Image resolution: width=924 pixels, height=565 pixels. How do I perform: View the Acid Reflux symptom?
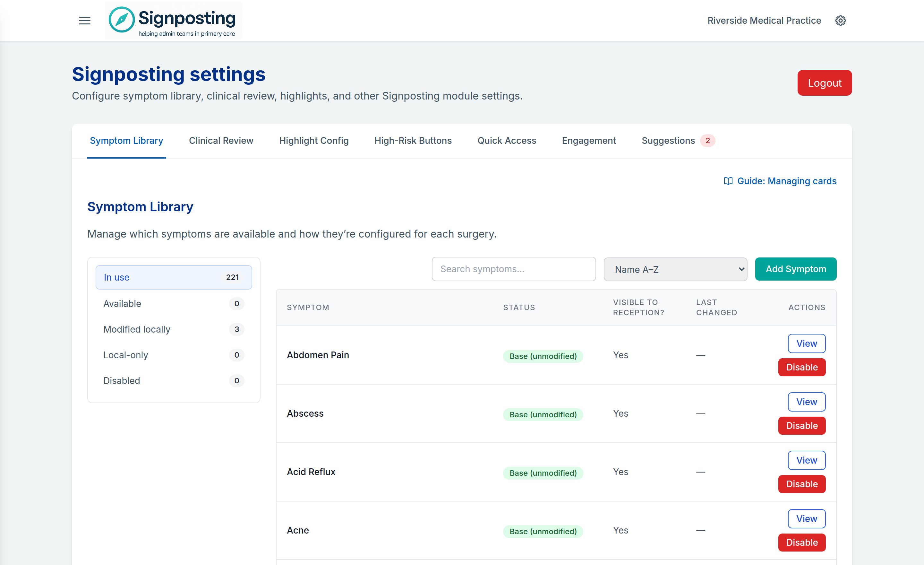807,460
